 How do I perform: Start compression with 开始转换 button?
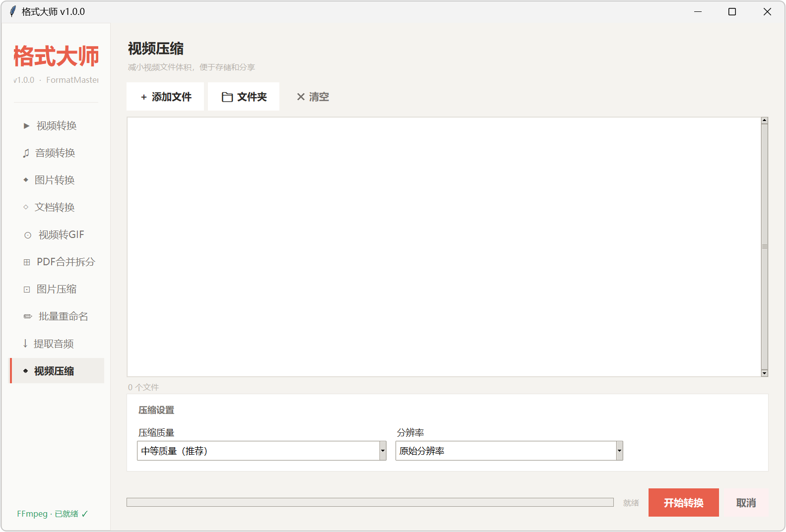pos(683,503)
